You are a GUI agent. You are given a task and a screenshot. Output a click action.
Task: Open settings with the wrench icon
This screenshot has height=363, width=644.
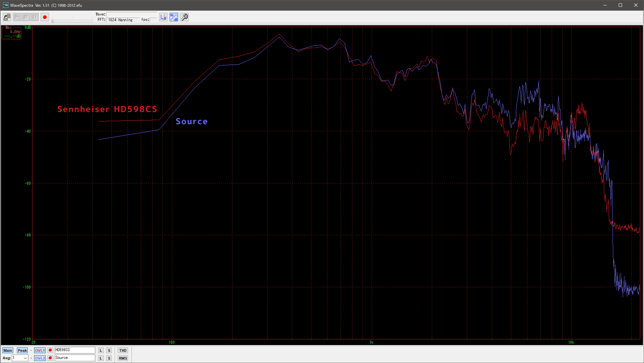pos(184,17)
